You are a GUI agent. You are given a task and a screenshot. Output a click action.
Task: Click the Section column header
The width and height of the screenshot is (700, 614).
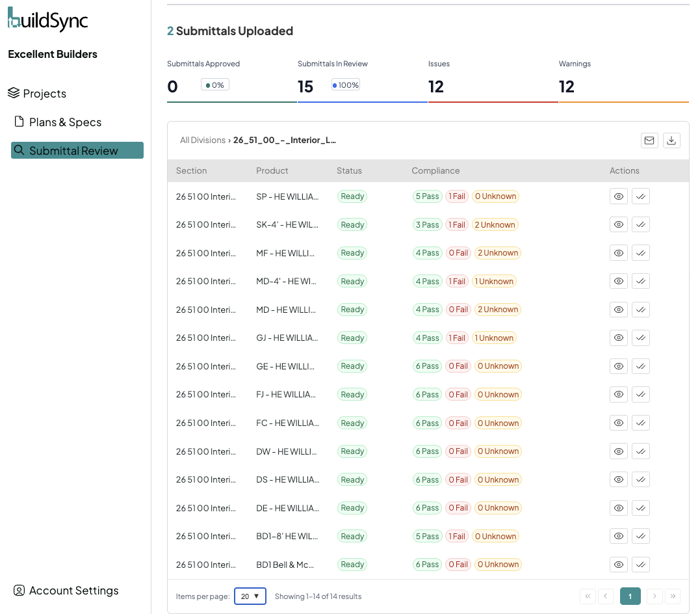pyautogui.click(x=191, y=170)
